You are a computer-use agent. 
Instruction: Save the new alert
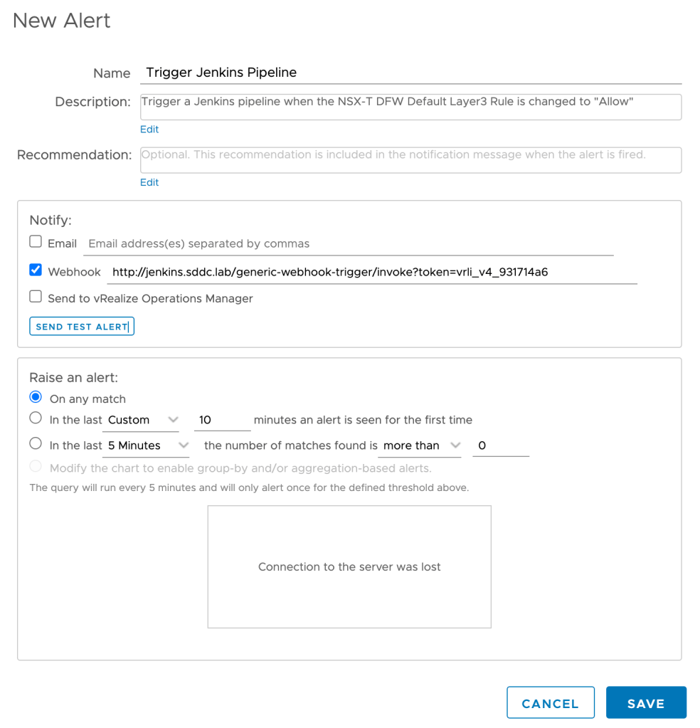click(645, 703)
